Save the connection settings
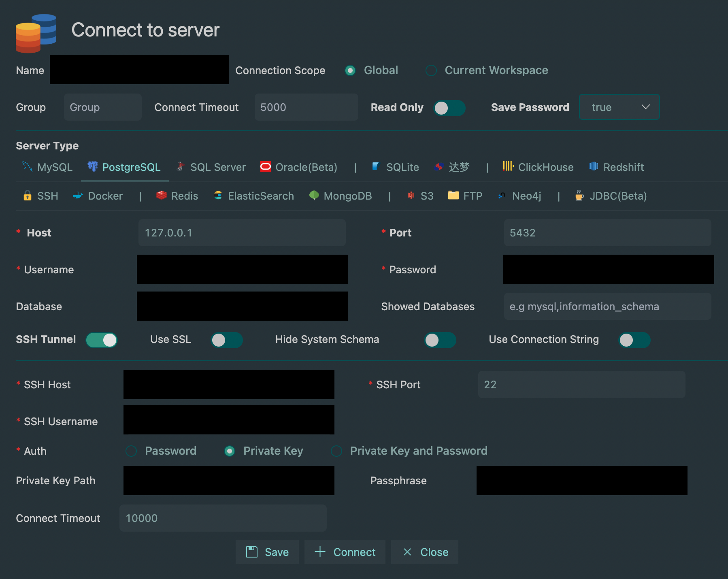The height and width of the screenshot is (579, 728). click(267, 551)
